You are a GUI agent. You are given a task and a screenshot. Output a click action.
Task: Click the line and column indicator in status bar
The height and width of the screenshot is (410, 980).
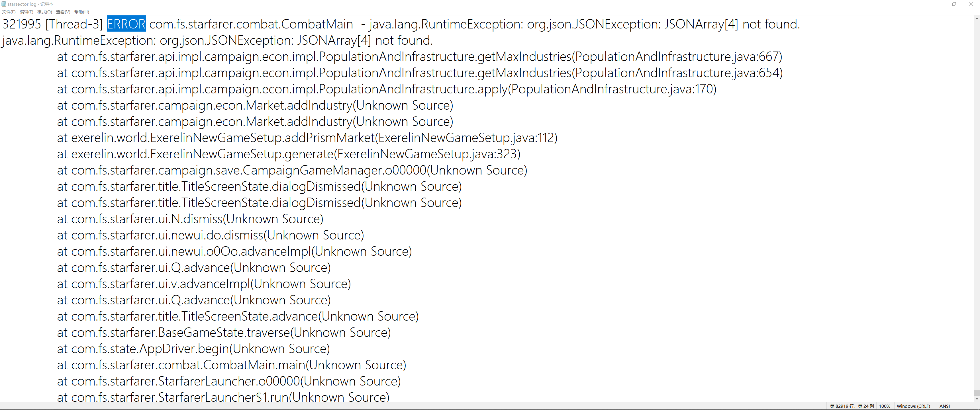tap(852, 406)
